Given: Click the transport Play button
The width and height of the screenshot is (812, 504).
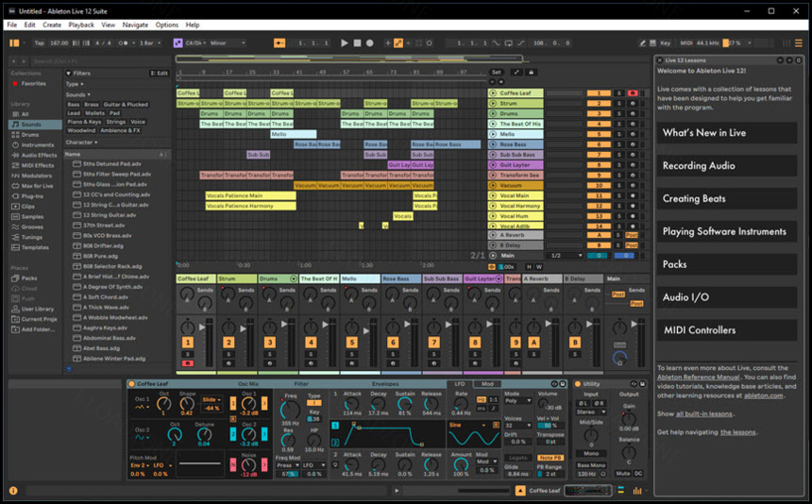Looking at the screenshot, I should (x=345, y=43).
